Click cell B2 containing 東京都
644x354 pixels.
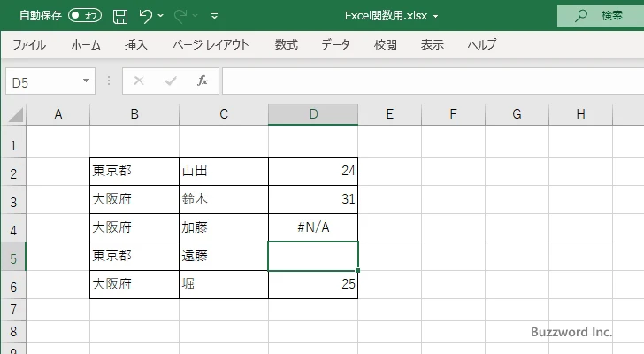134,172
